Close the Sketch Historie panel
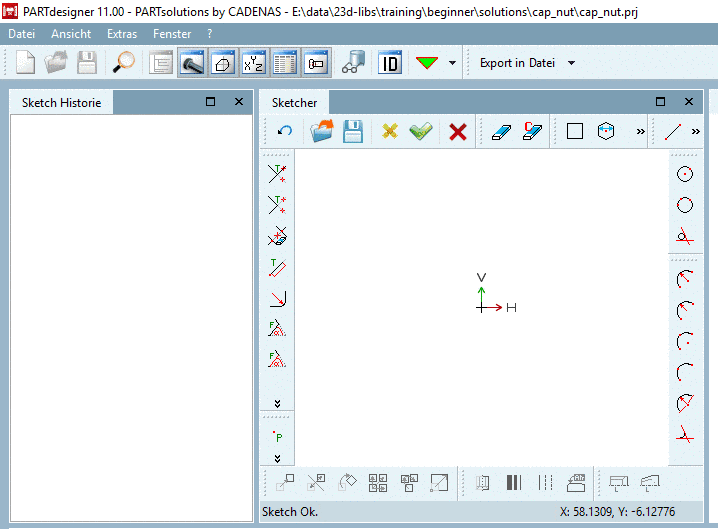This screenshot has width=718, height=529. tap(239, 102)
